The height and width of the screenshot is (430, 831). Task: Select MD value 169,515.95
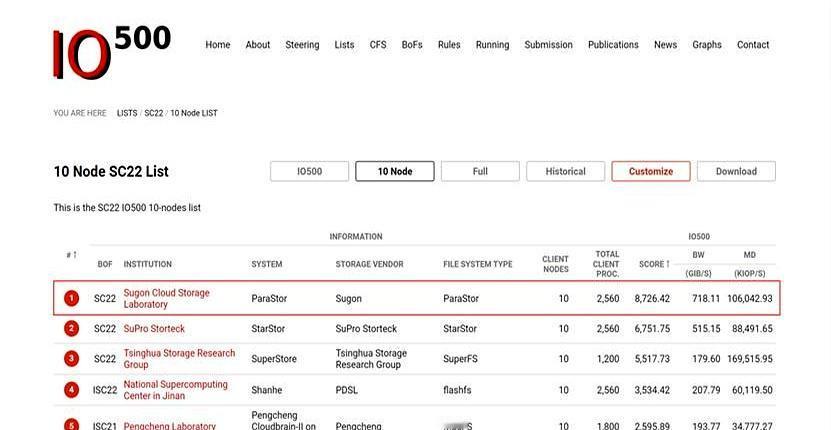[750, 359]
